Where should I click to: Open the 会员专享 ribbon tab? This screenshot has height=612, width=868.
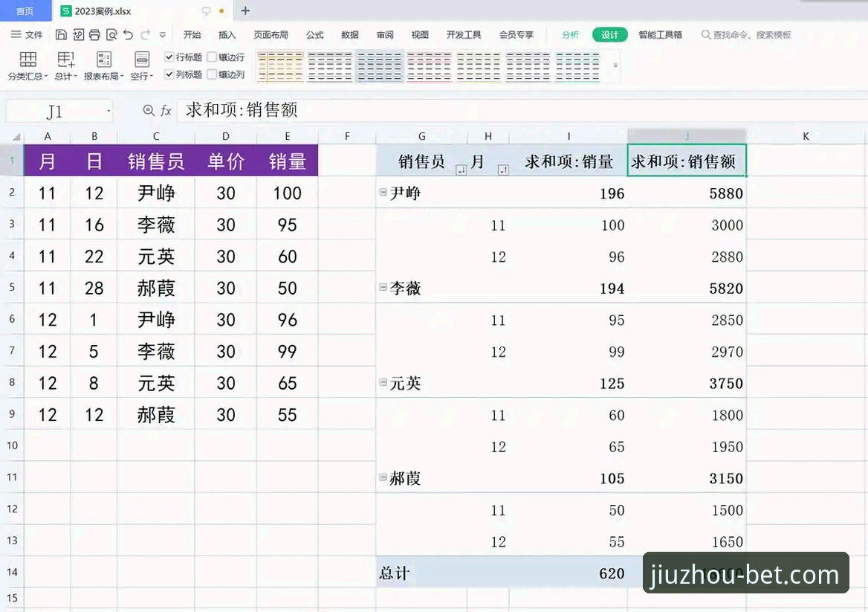click(516, 35)
